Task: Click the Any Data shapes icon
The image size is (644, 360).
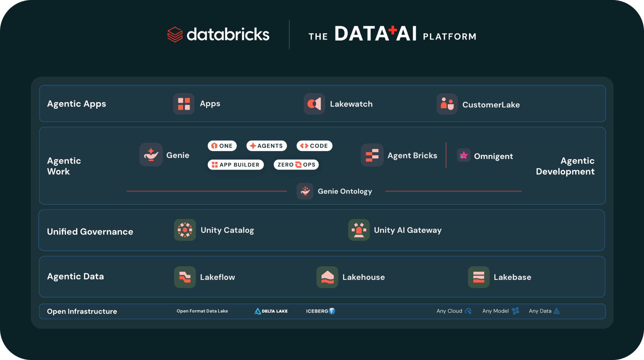Action: click(x=557, y=311)
